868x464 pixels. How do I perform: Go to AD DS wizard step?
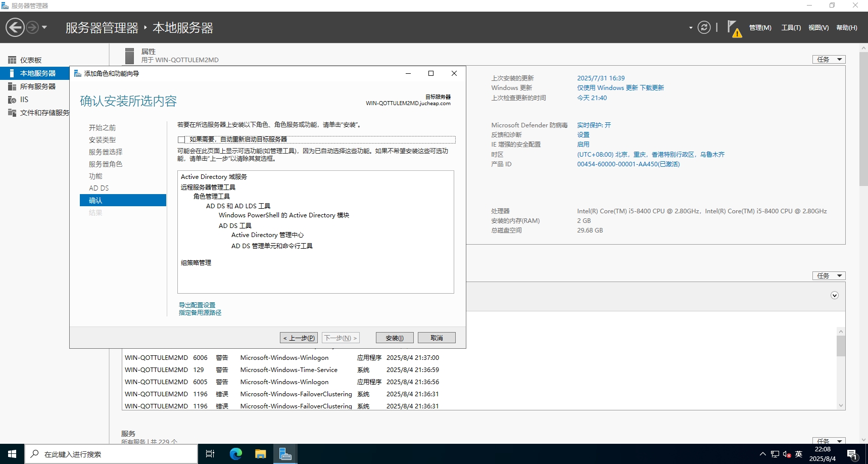tap(99, 188)
